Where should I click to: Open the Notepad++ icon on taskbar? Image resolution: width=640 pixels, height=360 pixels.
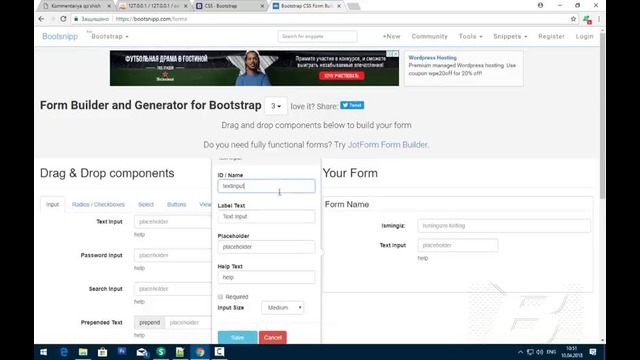(180, 352)
